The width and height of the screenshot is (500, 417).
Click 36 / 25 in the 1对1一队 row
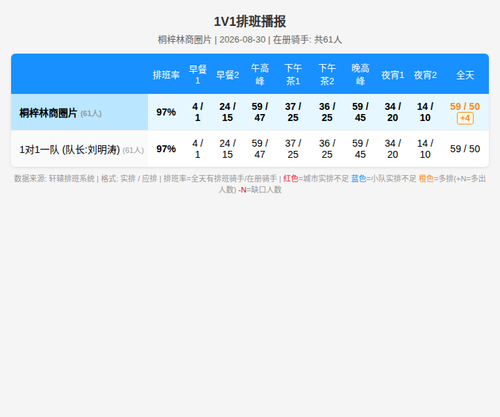tap(327, 149)
